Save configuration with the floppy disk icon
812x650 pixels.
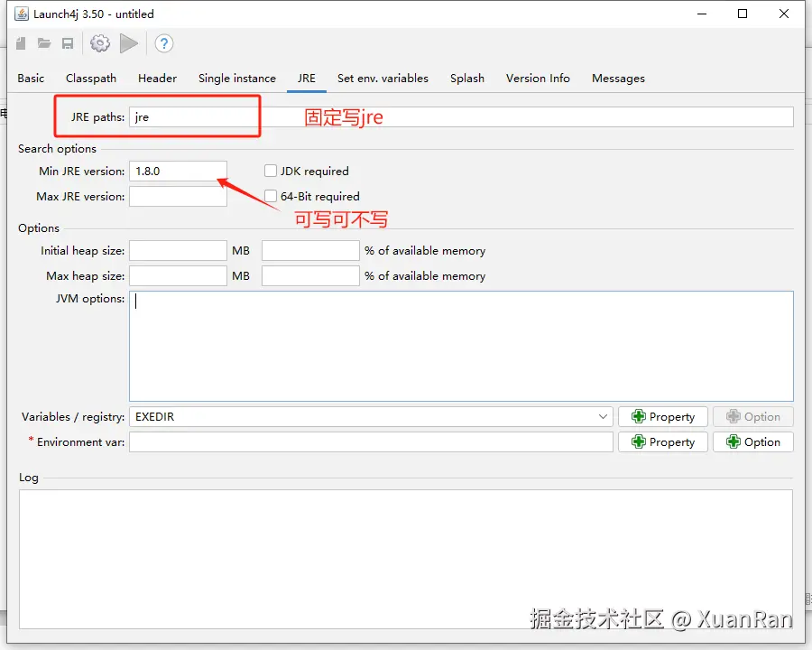pos(68,43)
